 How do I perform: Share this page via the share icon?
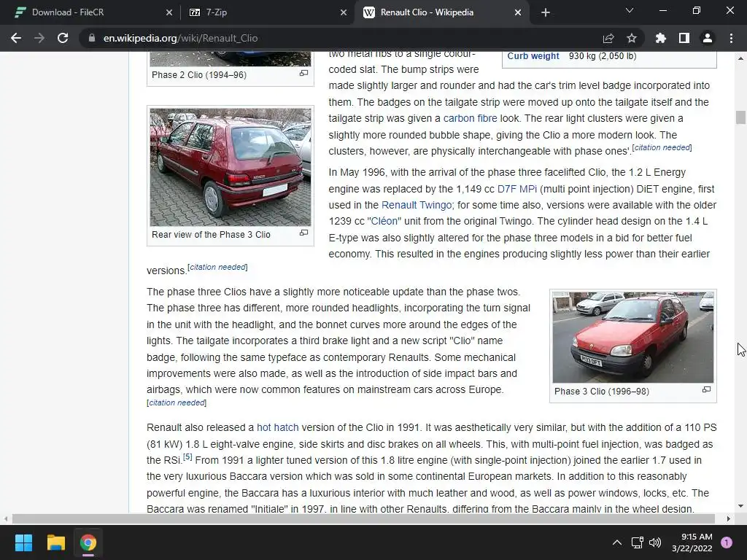click(608, 38)
